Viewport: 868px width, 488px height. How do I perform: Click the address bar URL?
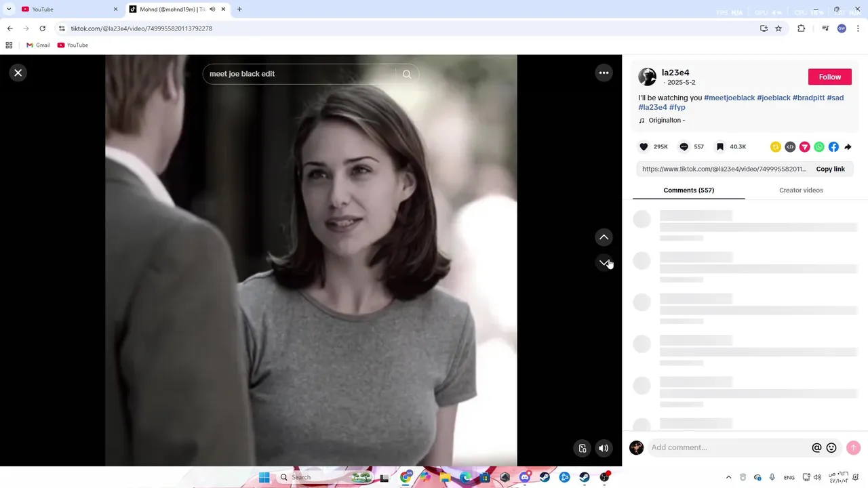[142, 28]
